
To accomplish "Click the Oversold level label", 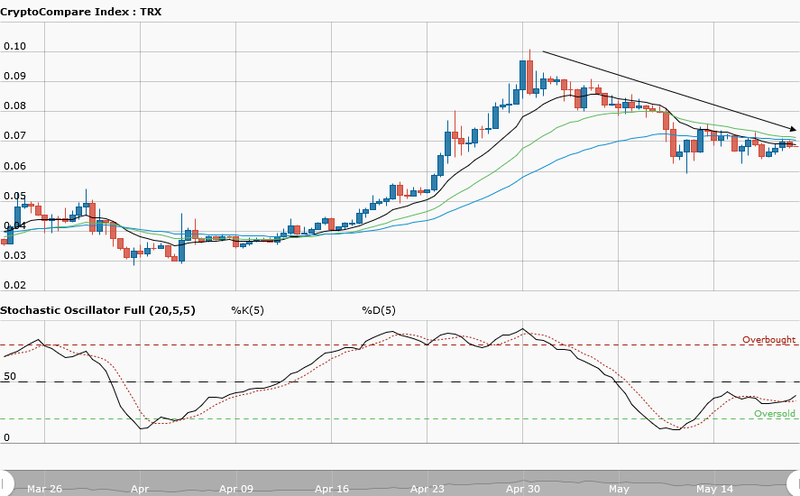I will click(774, 413).
